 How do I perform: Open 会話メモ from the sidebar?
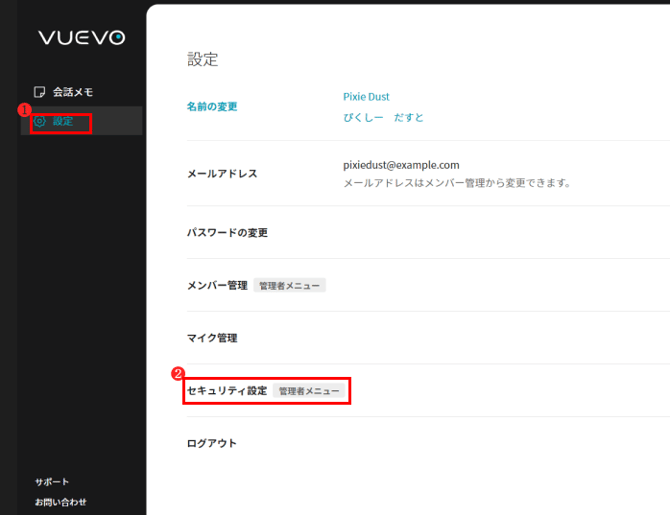tap(73, 92)
